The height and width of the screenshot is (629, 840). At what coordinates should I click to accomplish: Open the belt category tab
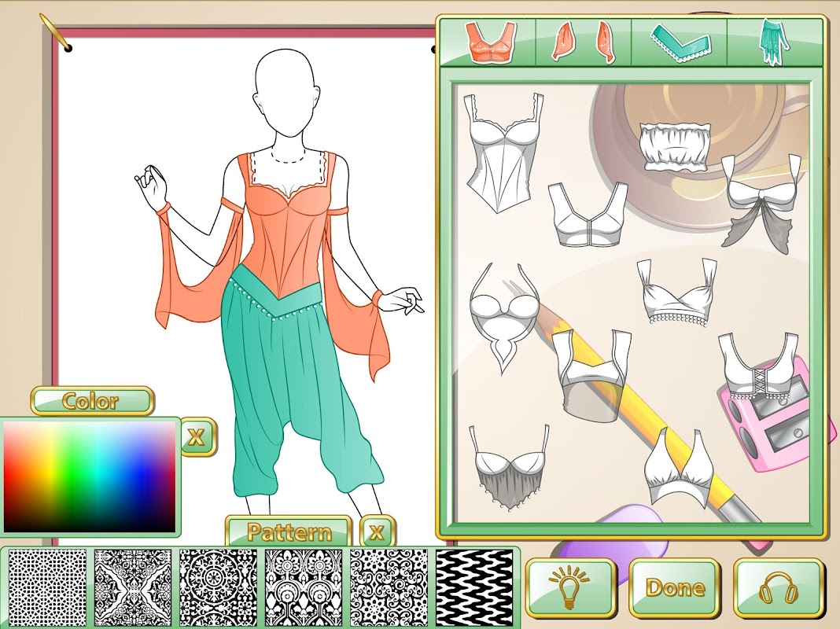pos(679,42)
